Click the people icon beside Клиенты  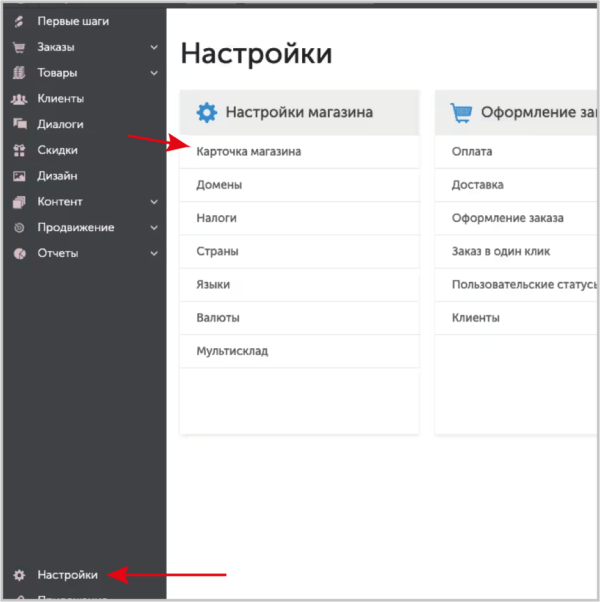pos(19,99)
